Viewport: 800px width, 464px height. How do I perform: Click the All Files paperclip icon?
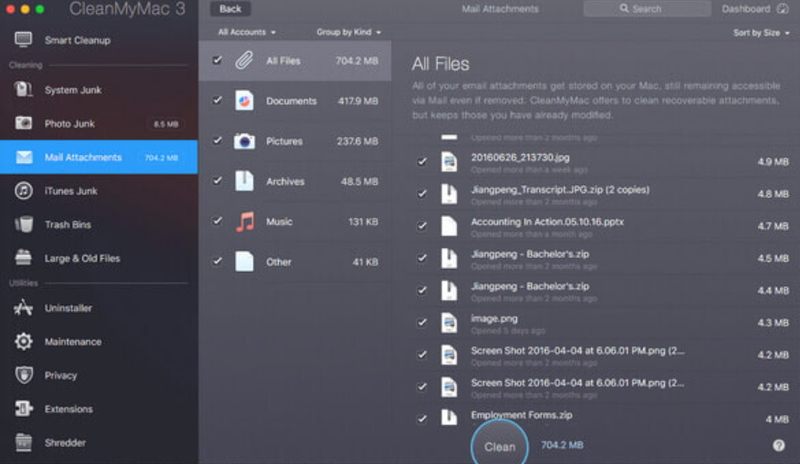(x=244, y=61)
